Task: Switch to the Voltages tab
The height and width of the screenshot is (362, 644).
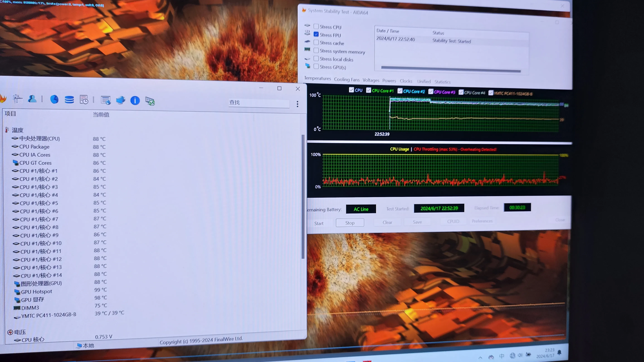Action: point(371,80)
